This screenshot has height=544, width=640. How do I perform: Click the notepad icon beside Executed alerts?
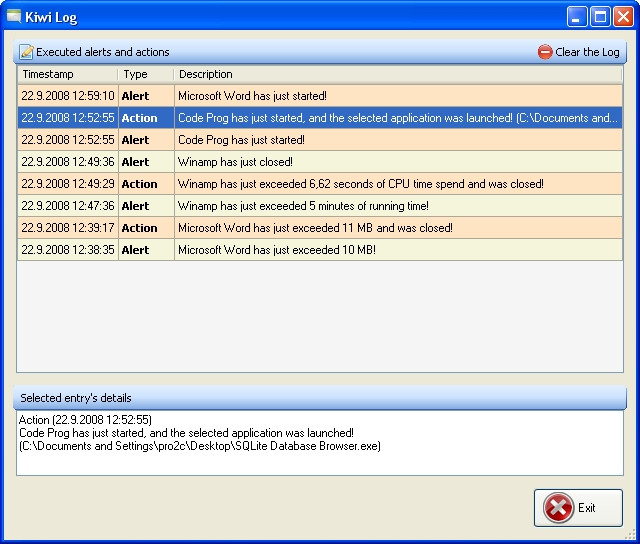click(x=27, y=52)
